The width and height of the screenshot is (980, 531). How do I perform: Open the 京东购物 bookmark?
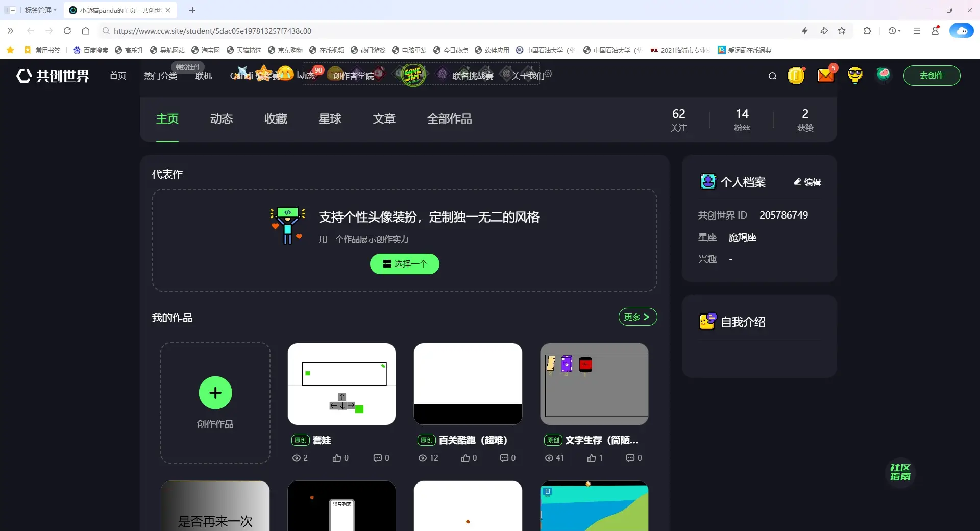pos(285,50)
